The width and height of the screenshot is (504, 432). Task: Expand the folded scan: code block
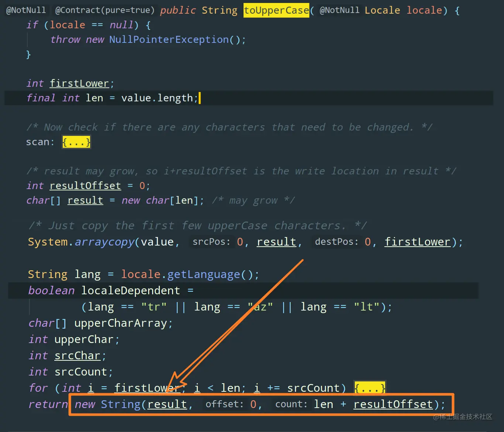(x=76, y=142)
